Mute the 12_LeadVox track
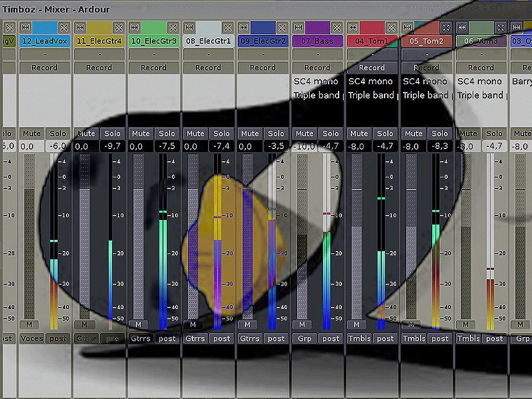The image size is (532, 399). [x=32, y=134]
